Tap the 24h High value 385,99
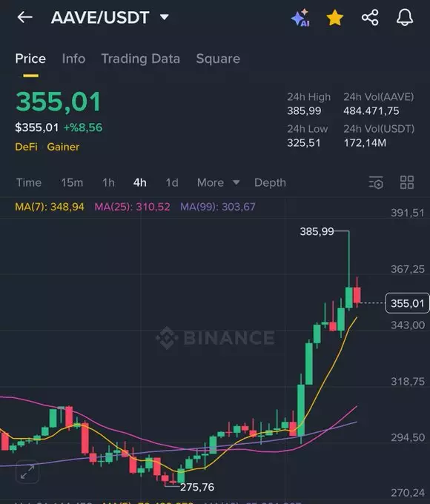The image size is (430, 504). 304,111
